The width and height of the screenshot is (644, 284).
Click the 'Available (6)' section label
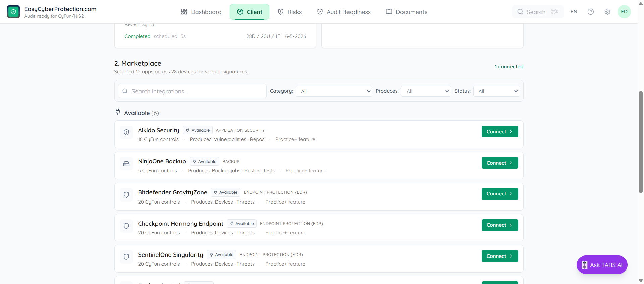pos(142,113)
